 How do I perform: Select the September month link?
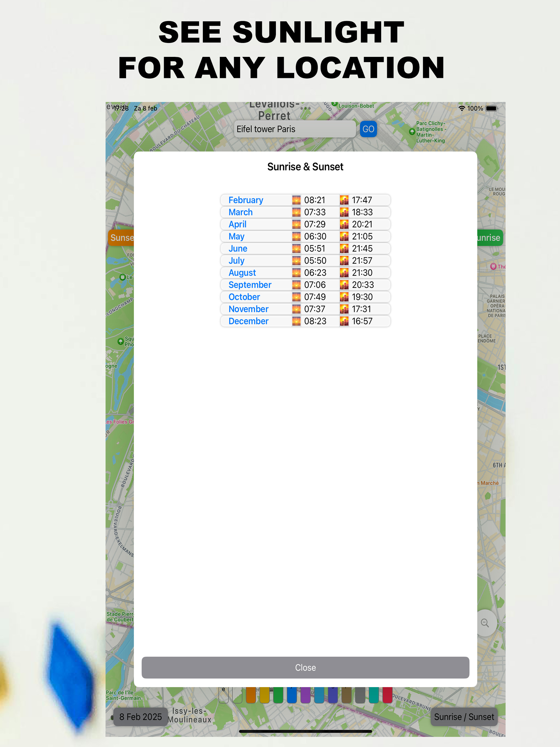click(250, 285)
